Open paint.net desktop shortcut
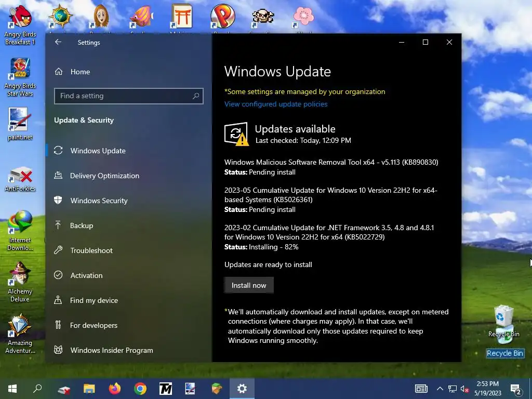 20,124
